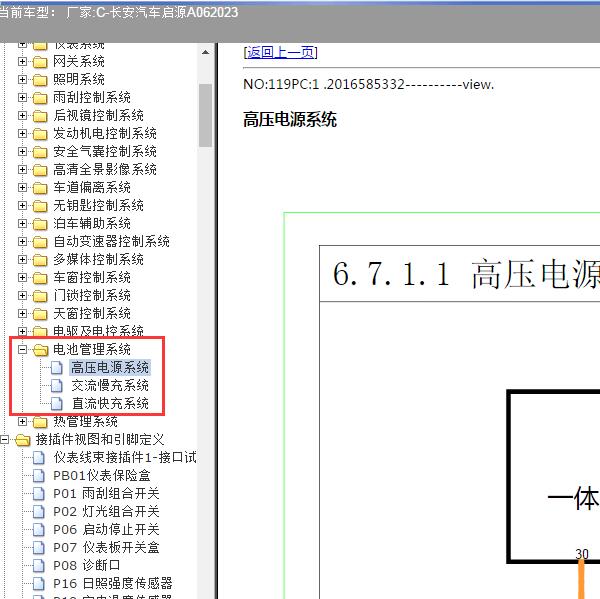
Task: Select the 车窗控制系统 tree label
Action: (x=92, y=277)
